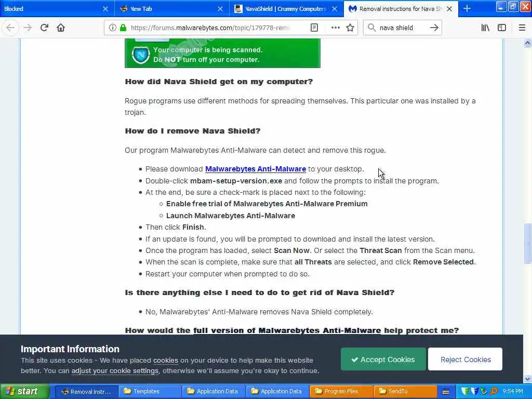Show site information icon in address bar
This screenshot has width=532, height=399.
[x=112, y=28]
